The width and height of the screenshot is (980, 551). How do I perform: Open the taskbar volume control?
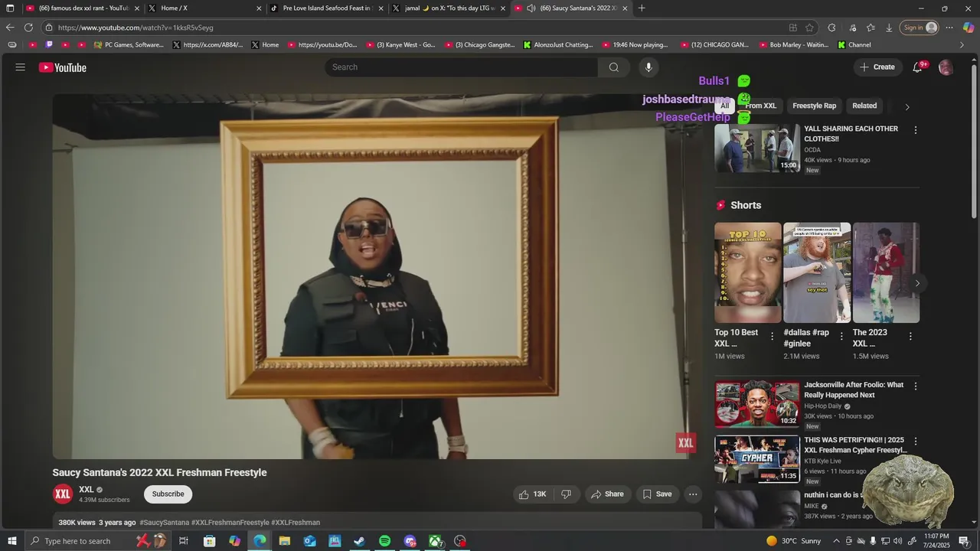tap(897, 541)
